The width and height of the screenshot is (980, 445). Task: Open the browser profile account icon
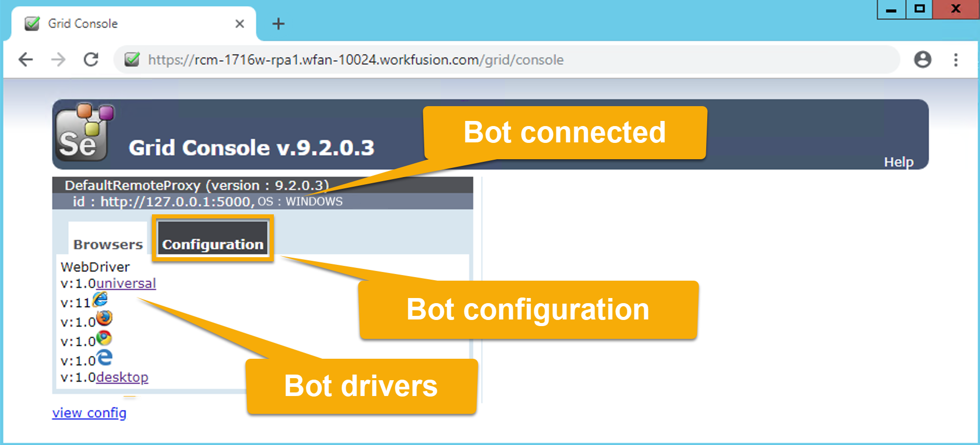coord(922,60)
